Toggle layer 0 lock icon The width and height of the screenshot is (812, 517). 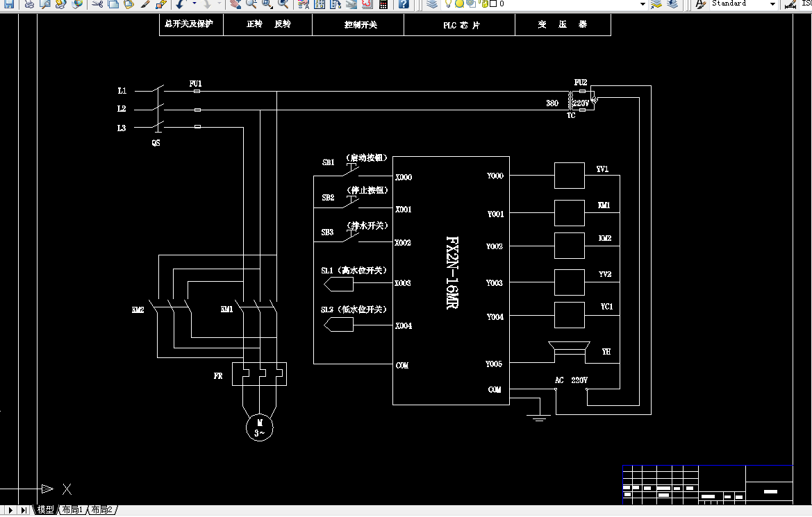483,4
